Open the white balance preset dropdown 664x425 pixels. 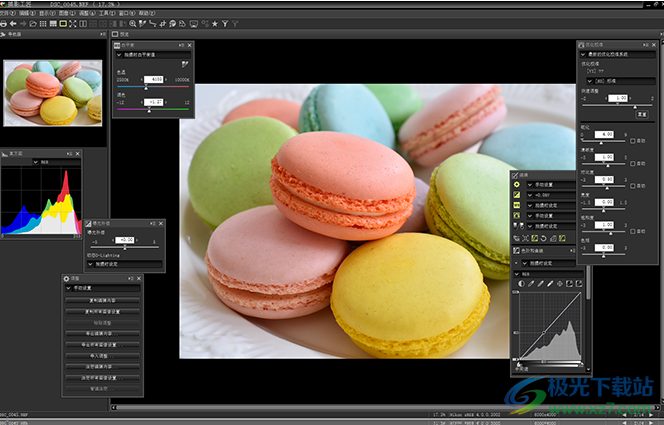[153, 55]
